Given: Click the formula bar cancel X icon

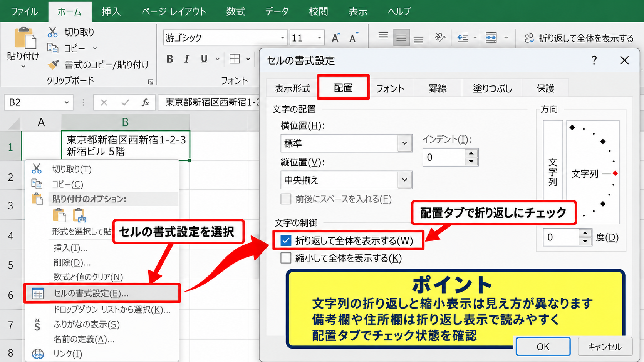Looking at the screenshot, I should pyautogui.click(x=104, y=102).
